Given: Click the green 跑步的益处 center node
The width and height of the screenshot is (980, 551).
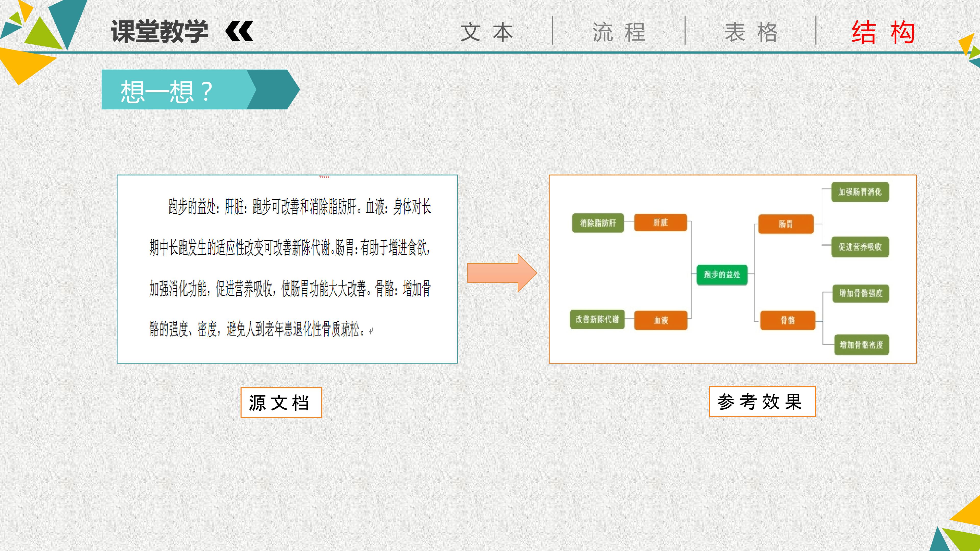Looking at the screenshot, I should point(722,274).
